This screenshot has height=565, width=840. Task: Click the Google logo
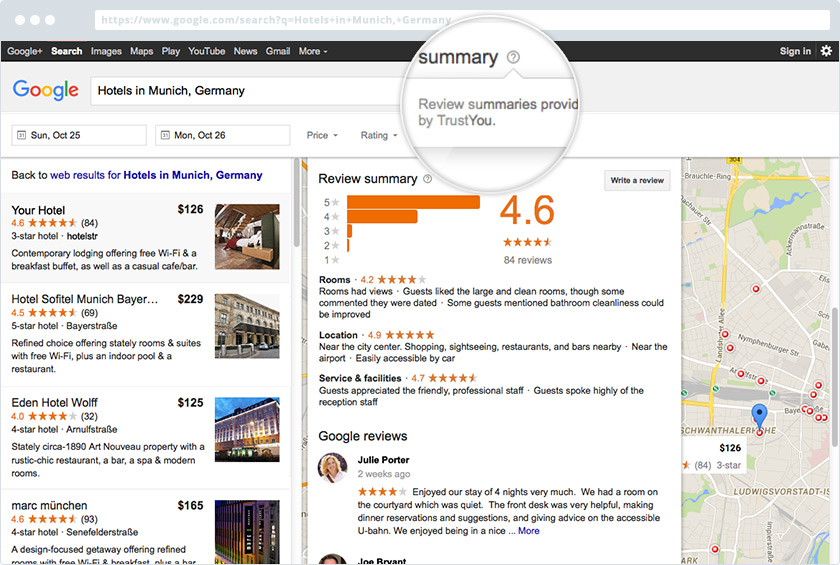click(46, 90)
